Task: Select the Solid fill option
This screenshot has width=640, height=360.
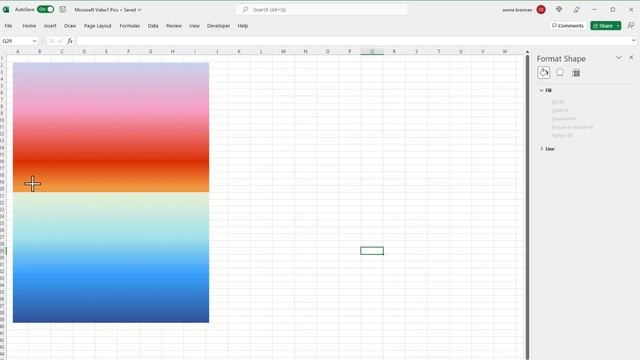Action: (x=559, y=110)
